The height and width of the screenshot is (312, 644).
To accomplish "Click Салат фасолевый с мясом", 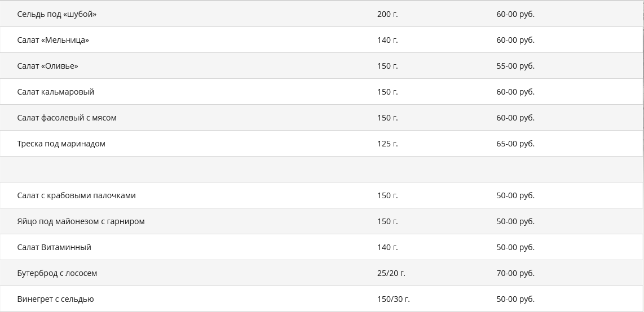I will point(67,118).
